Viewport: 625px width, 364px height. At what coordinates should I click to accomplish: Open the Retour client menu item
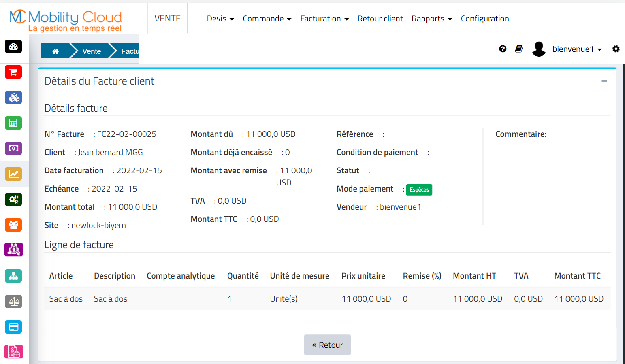380,19
